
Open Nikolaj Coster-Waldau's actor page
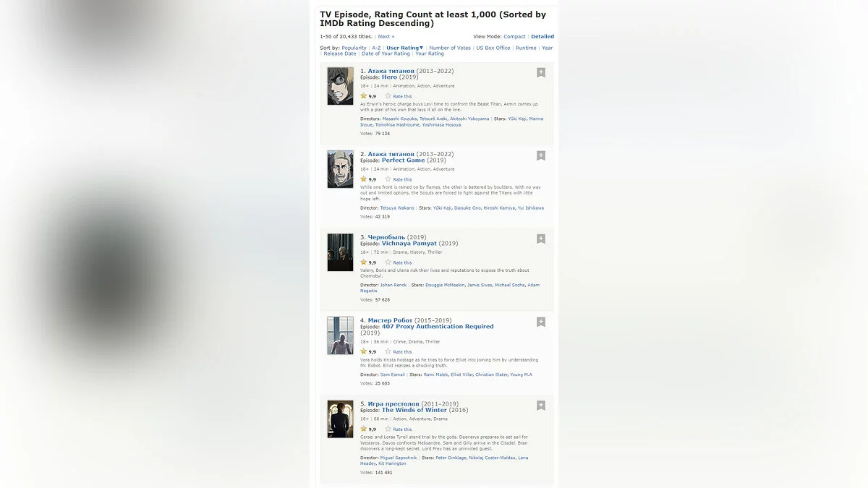493,458
